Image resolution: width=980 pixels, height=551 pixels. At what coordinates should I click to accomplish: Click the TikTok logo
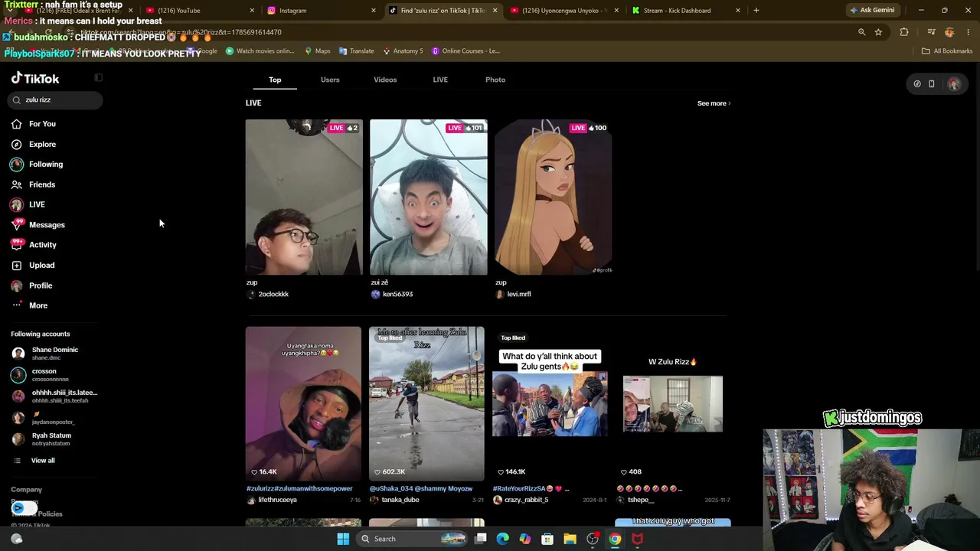click(x=35, y=79)
